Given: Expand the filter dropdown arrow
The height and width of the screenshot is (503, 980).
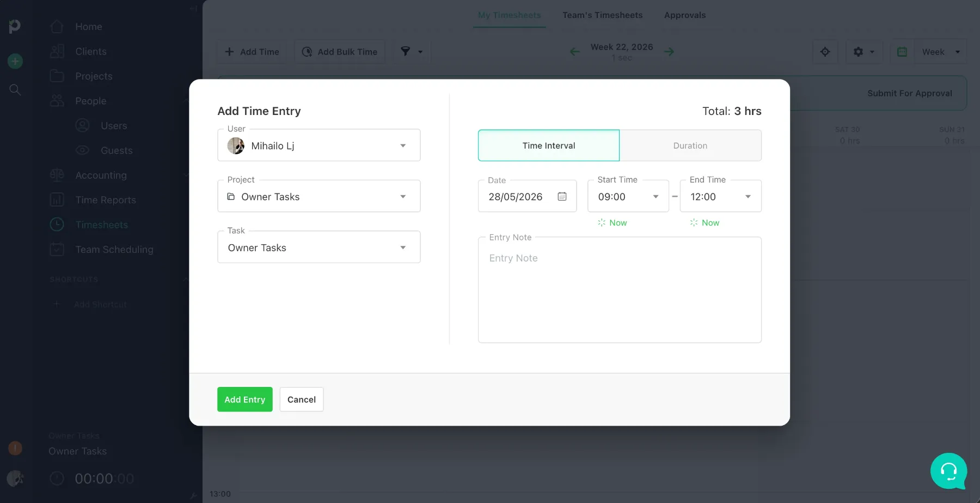Looking at the screenshot, I should tap(420, 52).
